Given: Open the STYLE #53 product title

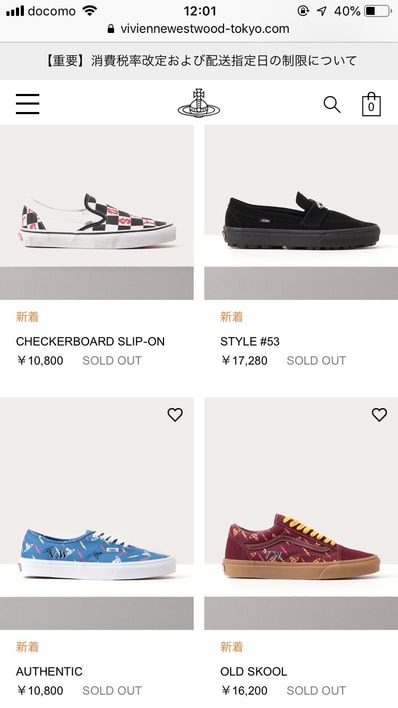Looking at the screenshot, I should 250,341.
